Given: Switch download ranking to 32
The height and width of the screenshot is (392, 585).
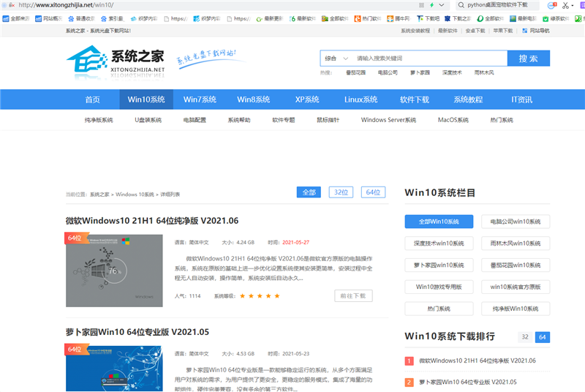Looking at the screenshot, I should pyautogui.click(x=524, y=337).
